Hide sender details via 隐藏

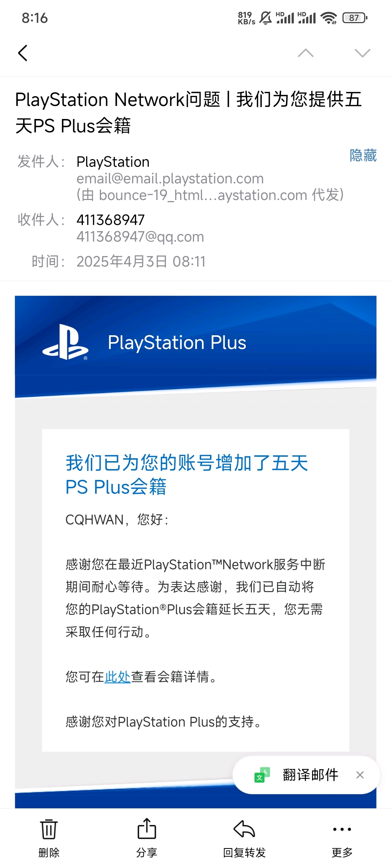coord(363,155)
